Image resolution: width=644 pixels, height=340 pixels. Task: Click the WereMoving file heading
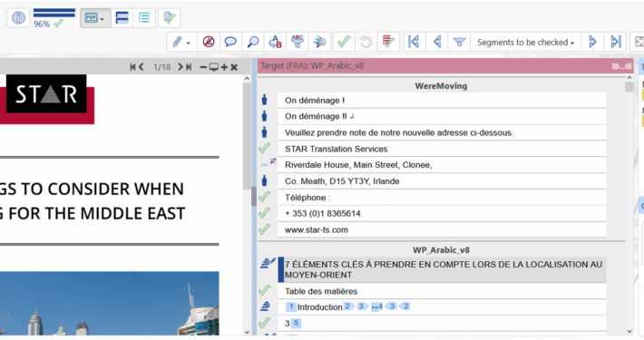pyautogui.click(x=441, y=86)
